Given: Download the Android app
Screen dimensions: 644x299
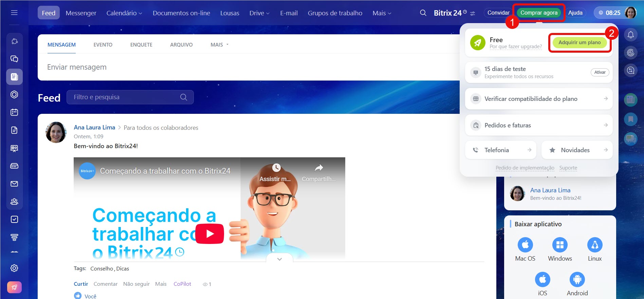Looking at the screenshot, I should point(577,280).
